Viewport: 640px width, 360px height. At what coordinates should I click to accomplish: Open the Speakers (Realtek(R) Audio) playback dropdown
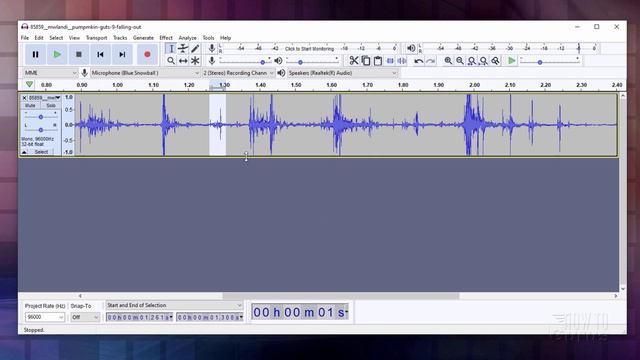(x=342, y=73)
